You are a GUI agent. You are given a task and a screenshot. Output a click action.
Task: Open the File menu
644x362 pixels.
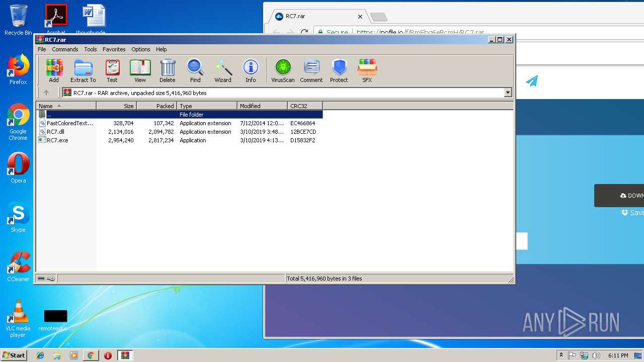pyautogui.click(x=42, y=49)
